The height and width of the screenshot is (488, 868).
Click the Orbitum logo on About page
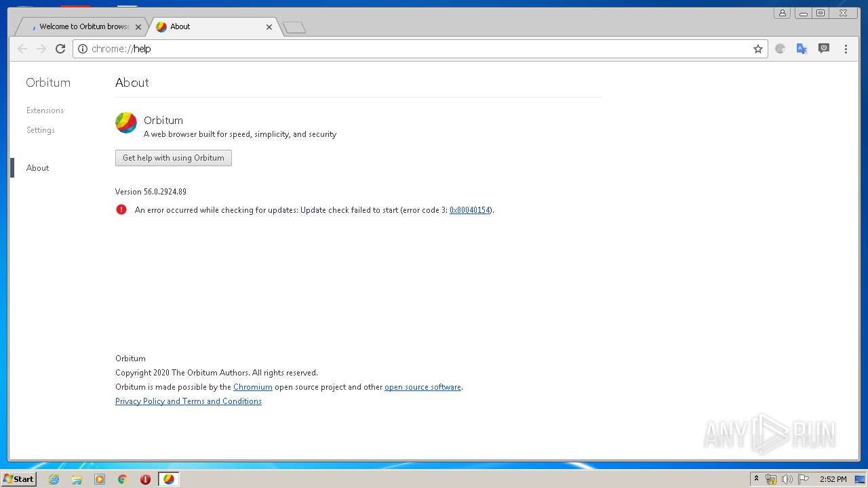[126, 123]
